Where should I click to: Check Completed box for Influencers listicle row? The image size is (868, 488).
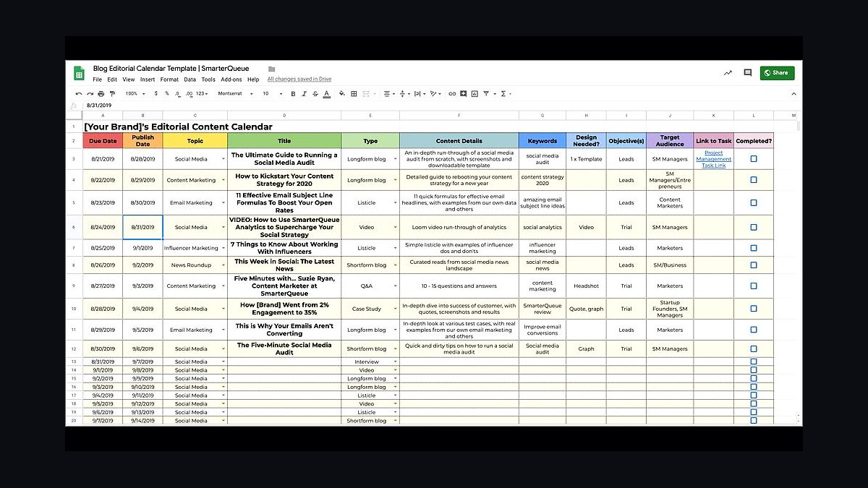pyautogui.click(x=754, y=248)
